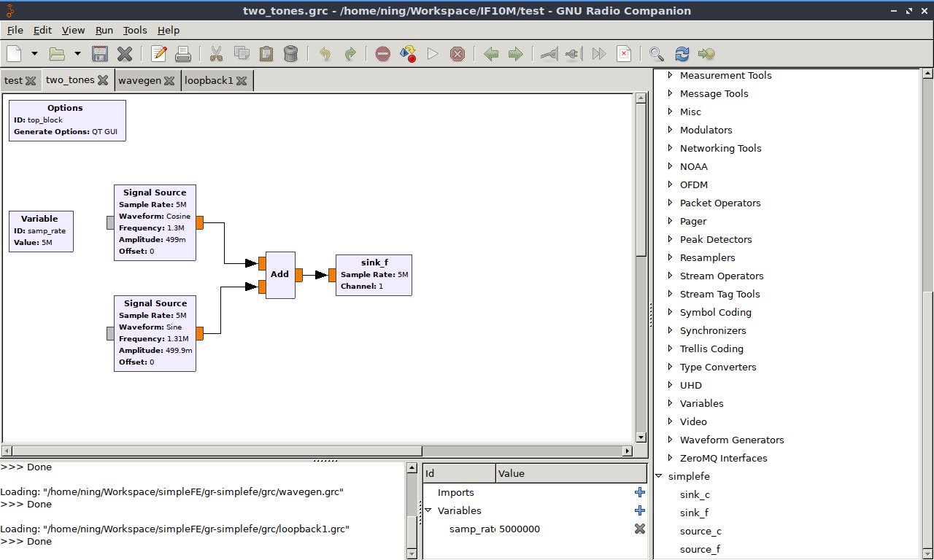934x560 pixels.
Task: Click the Value column header
Action: 571,473
